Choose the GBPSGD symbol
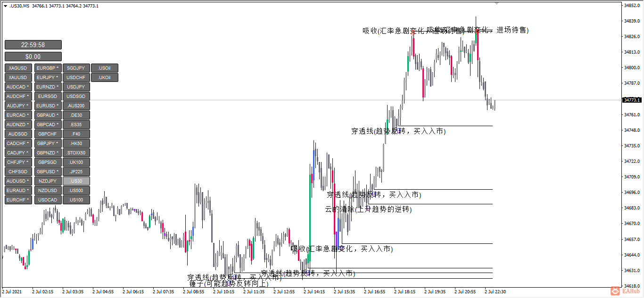The height and width of the screenshot is (298, 644). coord(48,162)
